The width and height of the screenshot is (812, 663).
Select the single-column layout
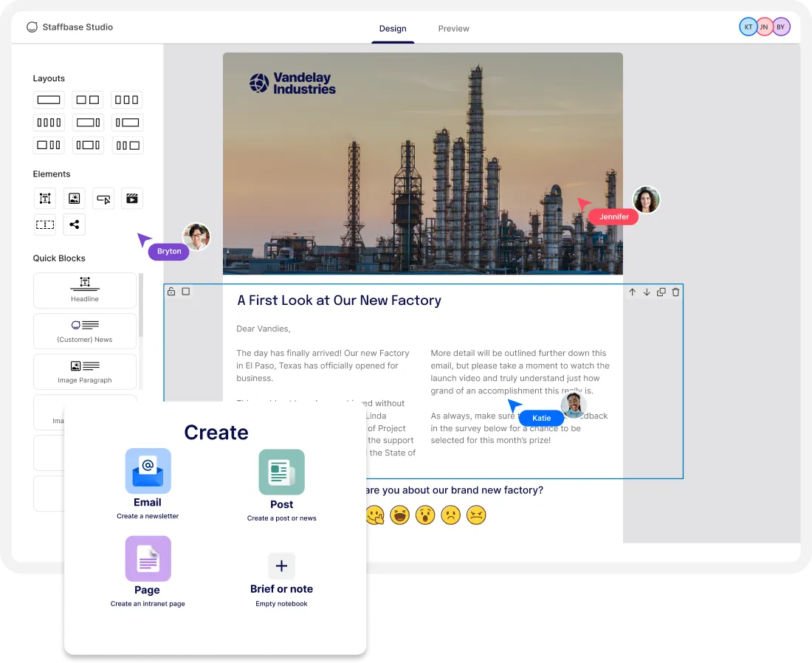click(x=49, y=99)
